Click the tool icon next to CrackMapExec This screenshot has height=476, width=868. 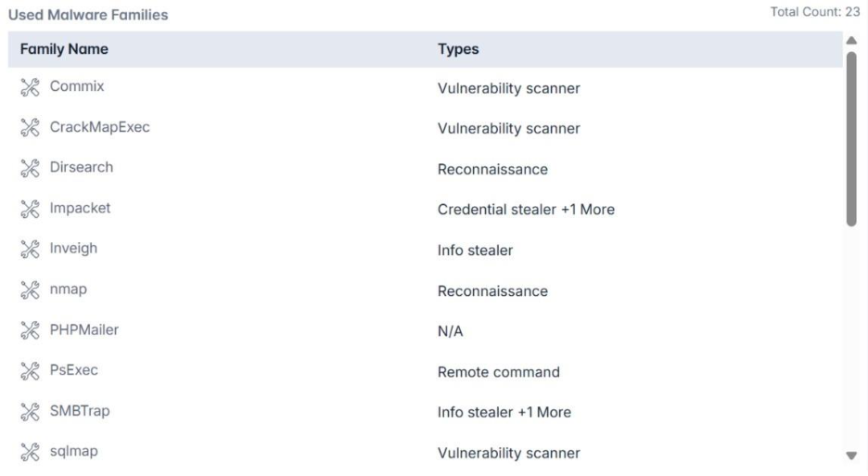31,128
